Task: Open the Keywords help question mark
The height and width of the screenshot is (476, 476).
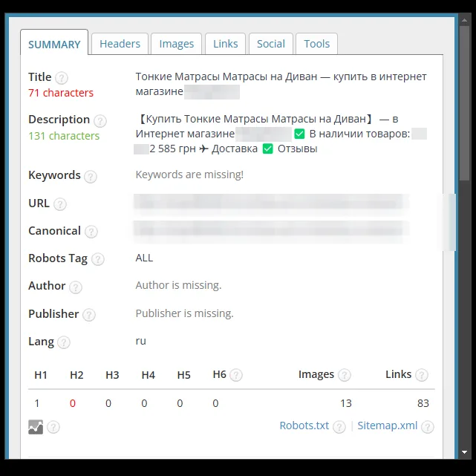Action: click(x=91, y=177)
